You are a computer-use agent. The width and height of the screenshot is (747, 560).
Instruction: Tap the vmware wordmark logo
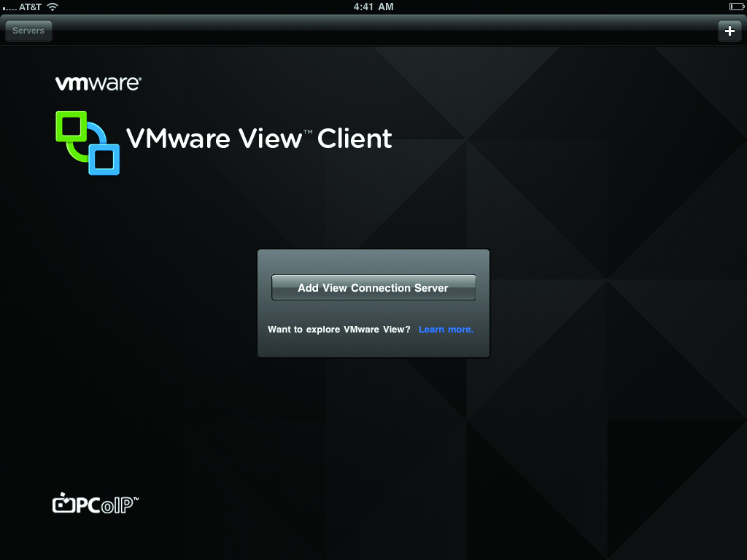(98, 83)
